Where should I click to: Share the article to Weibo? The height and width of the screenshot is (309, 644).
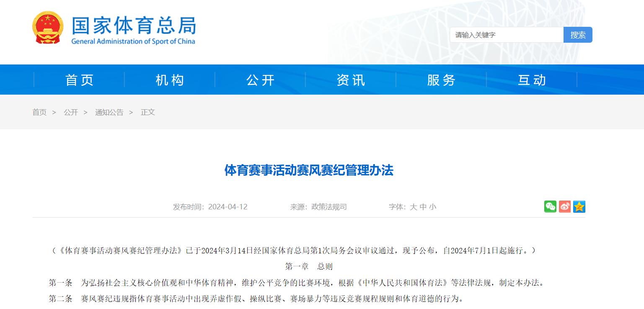[x=564, y=206]
